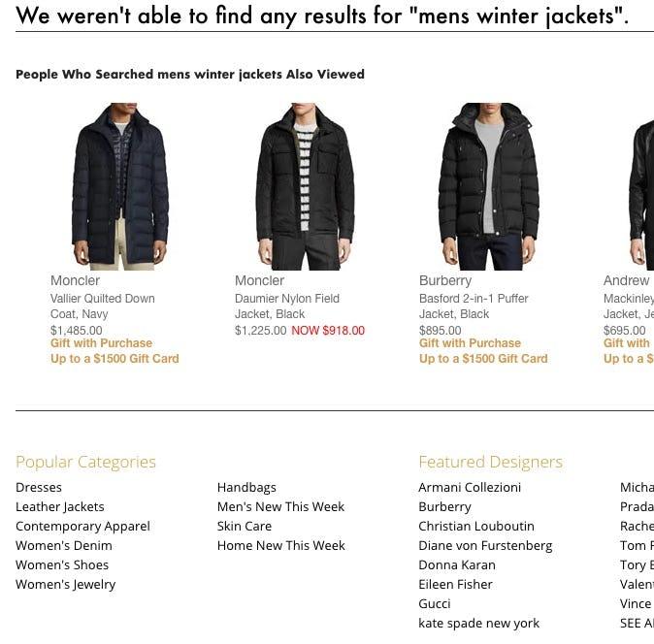Click the Moncler Daumier black jacket photo
The width and height of the screenshot is (654, 644).
point(305,186)
